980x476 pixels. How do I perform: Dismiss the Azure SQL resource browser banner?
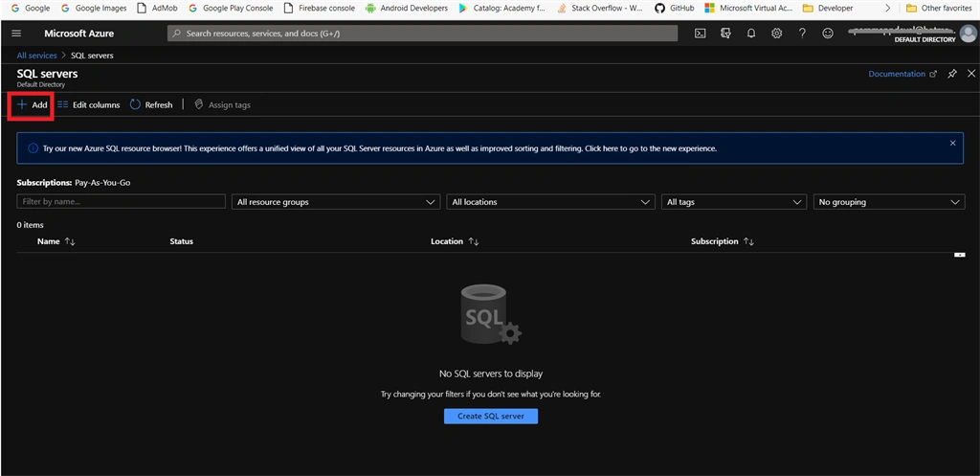click(x=952, y=144)
